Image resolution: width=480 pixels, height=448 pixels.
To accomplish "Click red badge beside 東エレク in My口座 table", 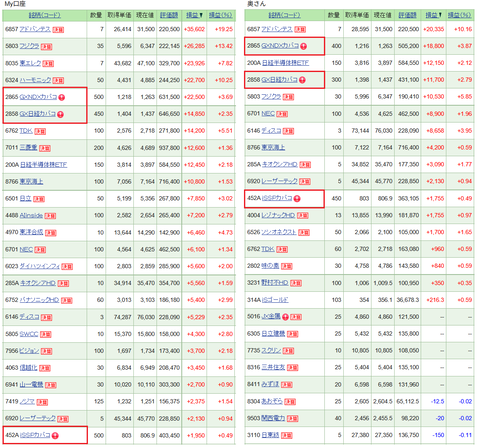I will click(48, 63).
